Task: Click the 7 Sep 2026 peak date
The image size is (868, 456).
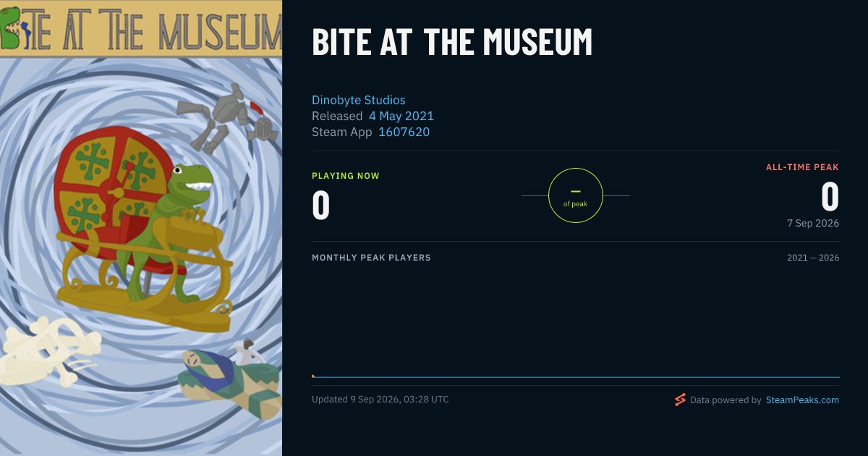Action: [813, 223]
